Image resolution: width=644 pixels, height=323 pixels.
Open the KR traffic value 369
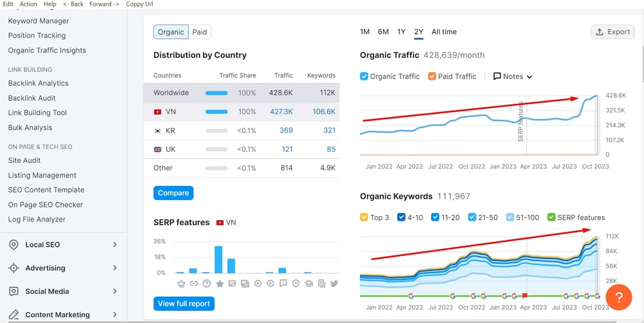pos(287,131)
